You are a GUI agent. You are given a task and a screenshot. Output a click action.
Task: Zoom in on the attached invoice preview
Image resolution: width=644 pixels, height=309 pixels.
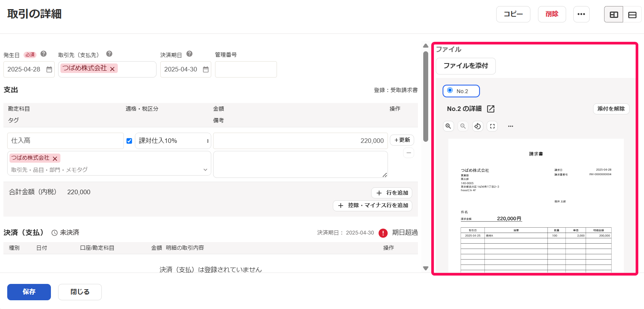[448, 126]
